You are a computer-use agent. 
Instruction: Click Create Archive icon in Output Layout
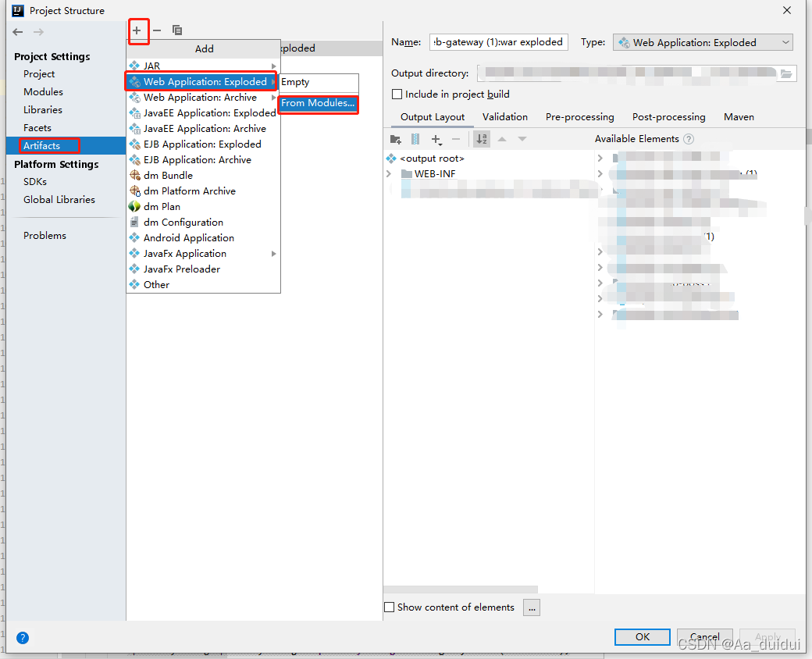[415, 139]
